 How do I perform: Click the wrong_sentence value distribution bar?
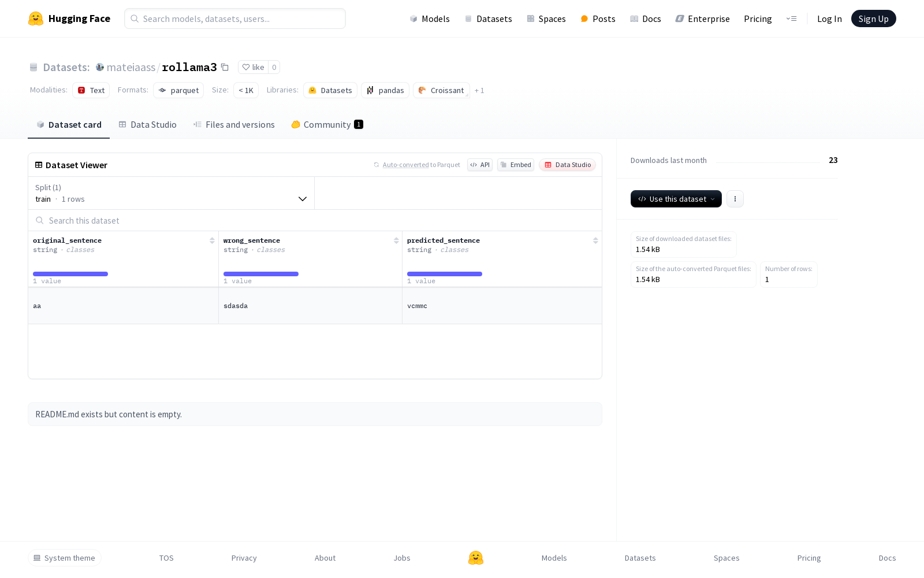[x=261, y=274]
